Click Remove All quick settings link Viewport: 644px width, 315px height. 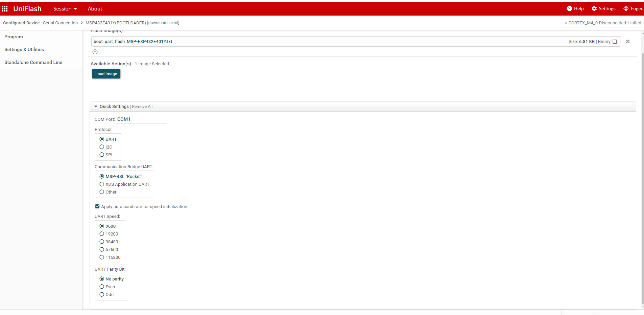click(x=142, y=107)
